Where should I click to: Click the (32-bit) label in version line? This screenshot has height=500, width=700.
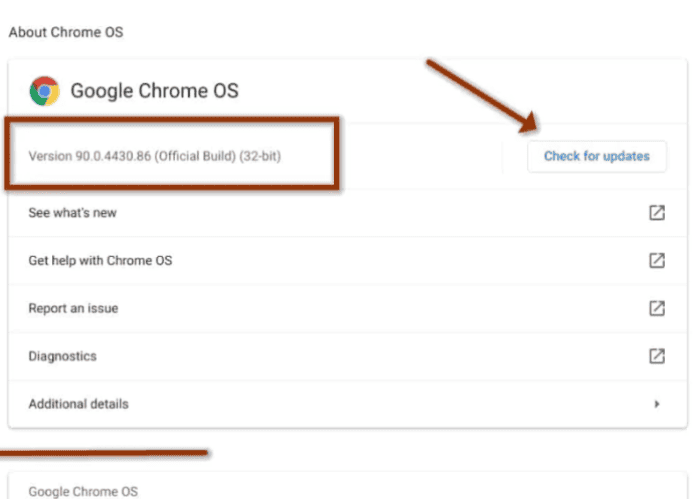pos(260,156)
